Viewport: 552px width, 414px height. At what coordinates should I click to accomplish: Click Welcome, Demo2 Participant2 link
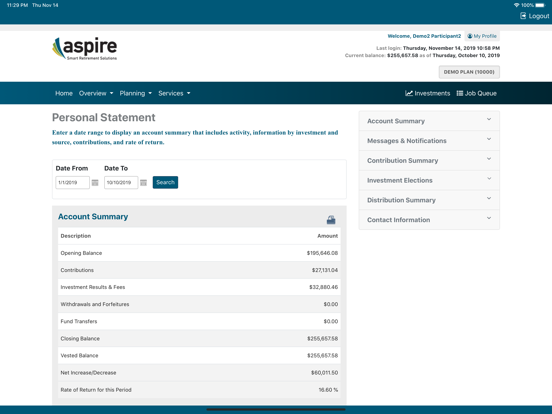point(424,36)
